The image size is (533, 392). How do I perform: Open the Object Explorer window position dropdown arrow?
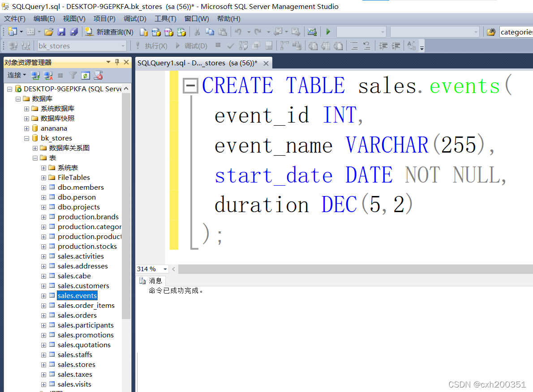coord(108,62)
